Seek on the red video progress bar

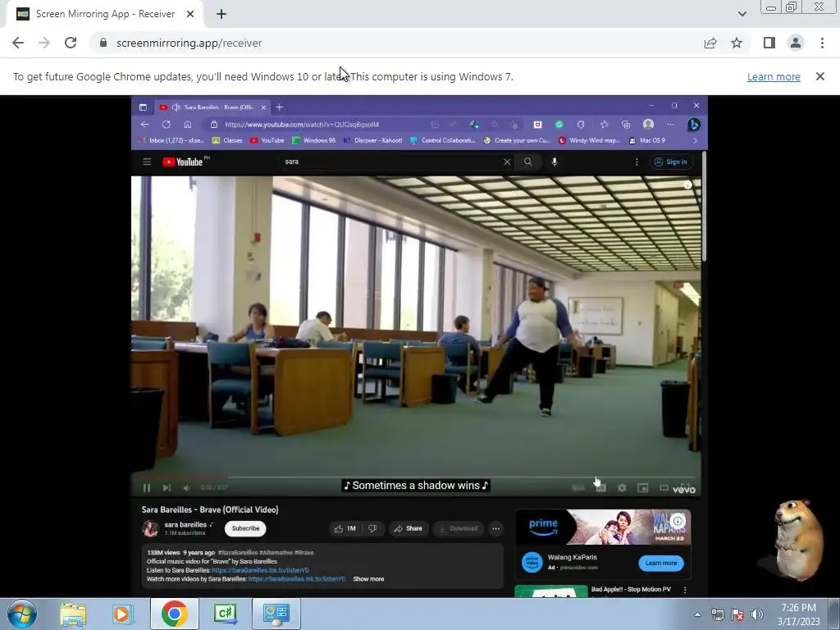point(416,477)
